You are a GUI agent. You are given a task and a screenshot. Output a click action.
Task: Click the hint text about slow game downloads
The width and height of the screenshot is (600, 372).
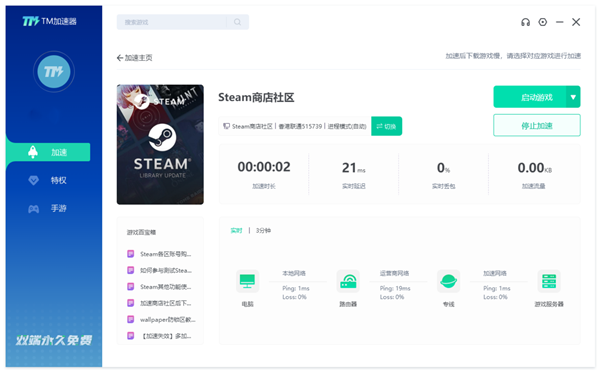pos(513,56)
